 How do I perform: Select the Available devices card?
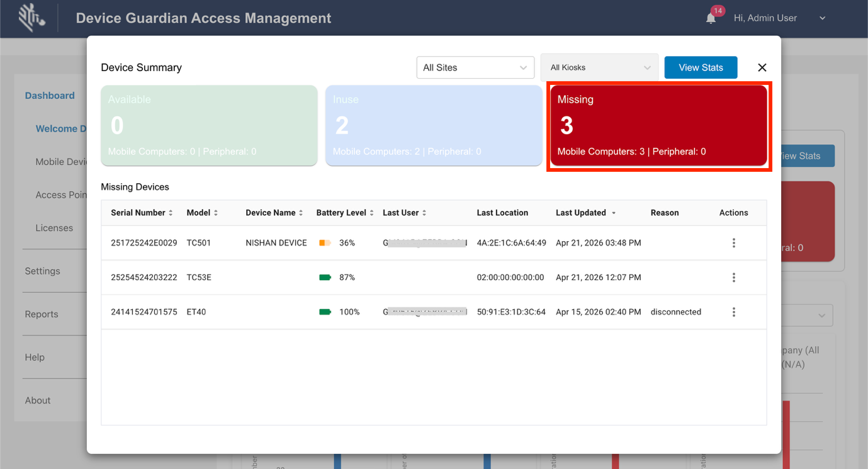coord(209,125)
